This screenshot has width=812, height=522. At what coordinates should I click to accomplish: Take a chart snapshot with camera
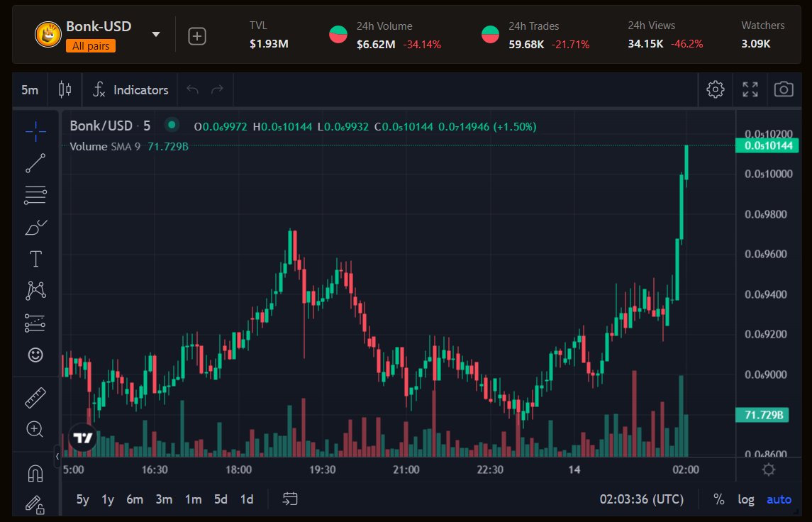pos(784,89)
